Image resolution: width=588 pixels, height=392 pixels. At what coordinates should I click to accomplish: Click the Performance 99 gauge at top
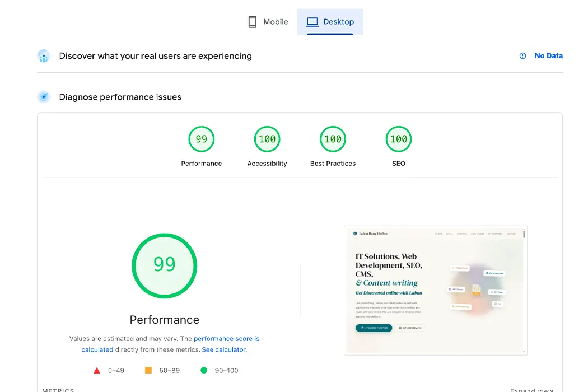tap(201, 139)
